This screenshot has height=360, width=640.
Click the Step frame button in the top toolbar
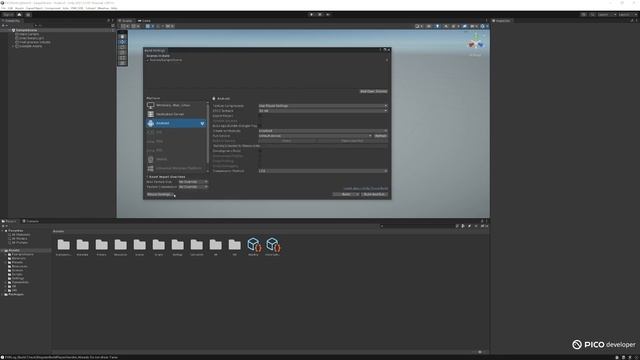pyautogui.click(x=328, y=14)
